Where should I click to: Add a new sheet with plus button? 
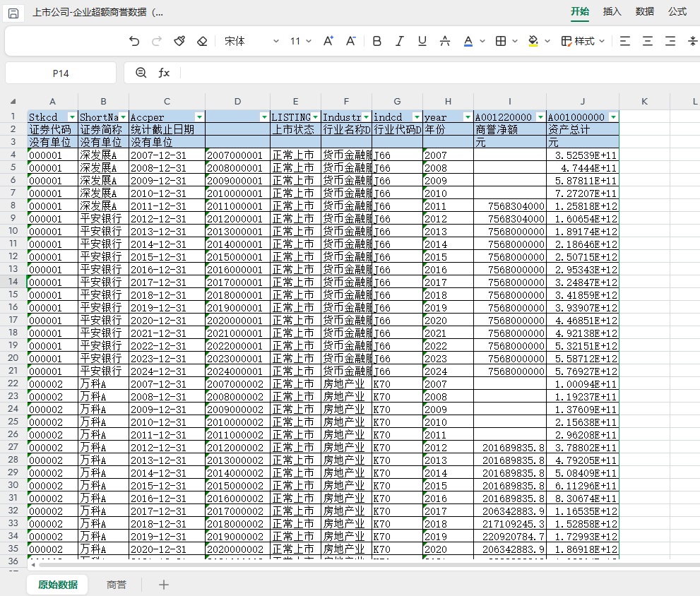[x=164, y=585]
